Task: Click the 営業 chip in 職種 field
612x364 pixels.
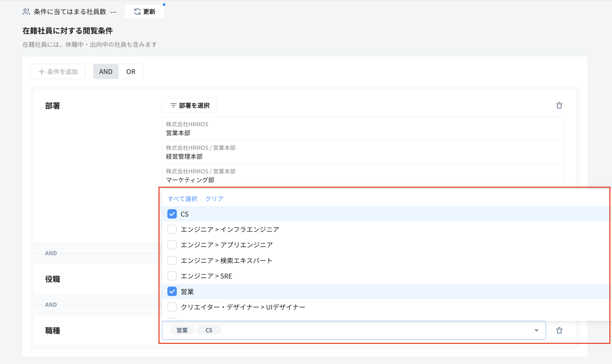Action: pyautogui.click(x=182, y=330)
